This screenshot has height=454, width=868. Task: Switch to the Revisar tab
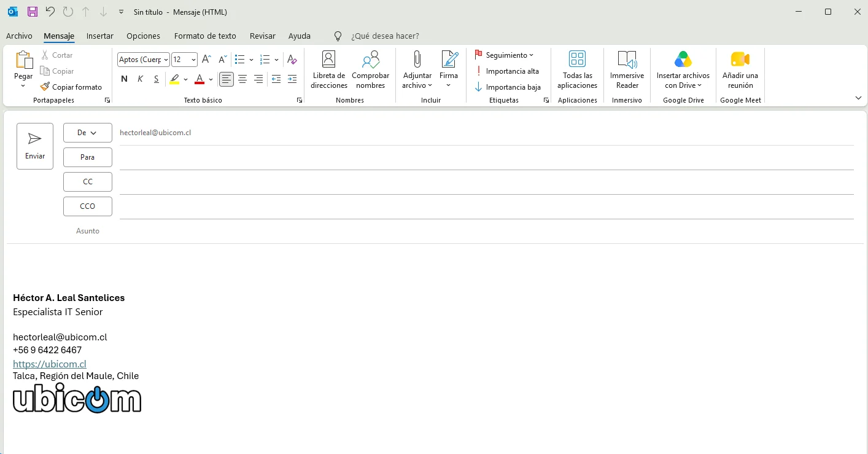tap(263, 36)
